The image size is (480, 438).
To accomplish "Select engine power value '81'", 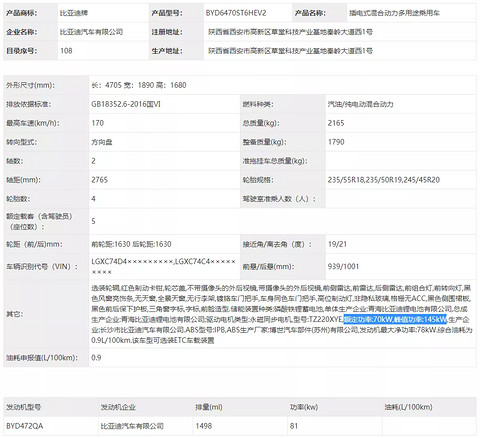I will tap(294, 426).
